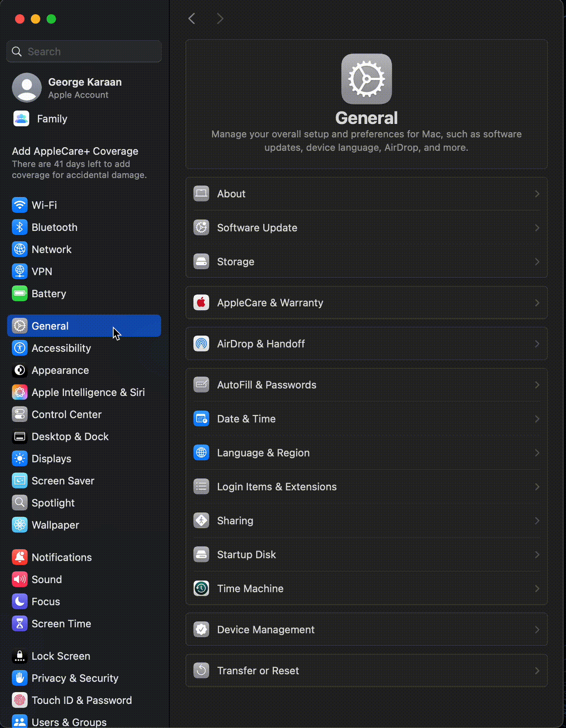
Task: Open Network via its globe icon
Action: pos(19,249)
